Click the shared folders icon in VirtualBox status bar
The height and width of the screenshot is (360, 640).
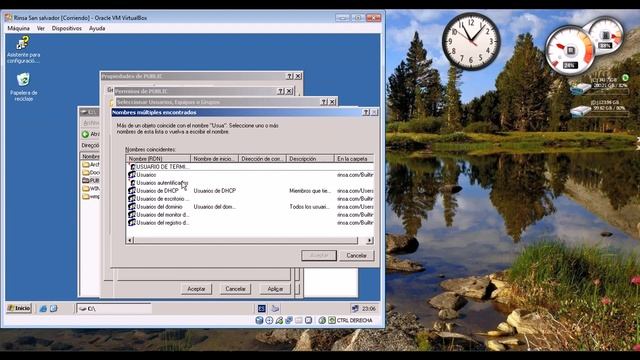pos(299,320)
